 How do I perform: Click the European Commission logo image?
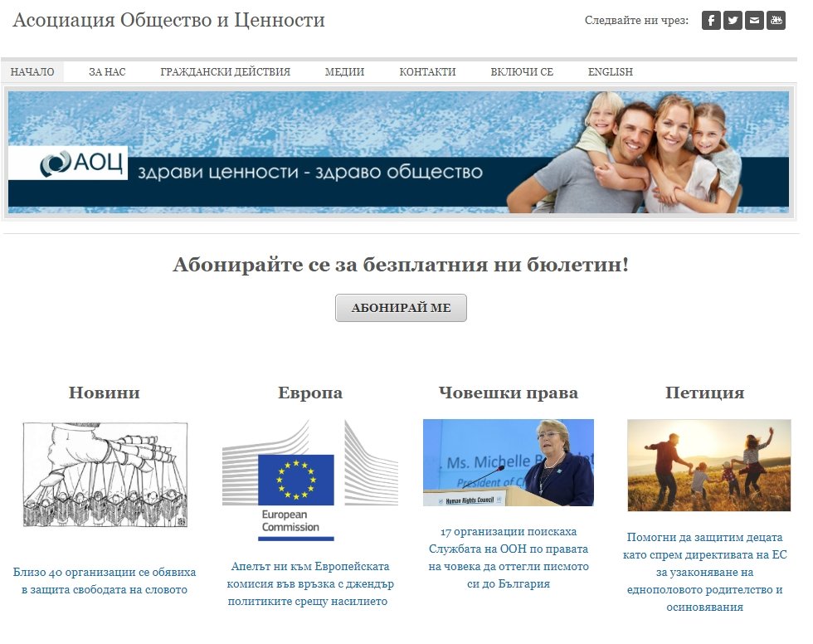309,481
